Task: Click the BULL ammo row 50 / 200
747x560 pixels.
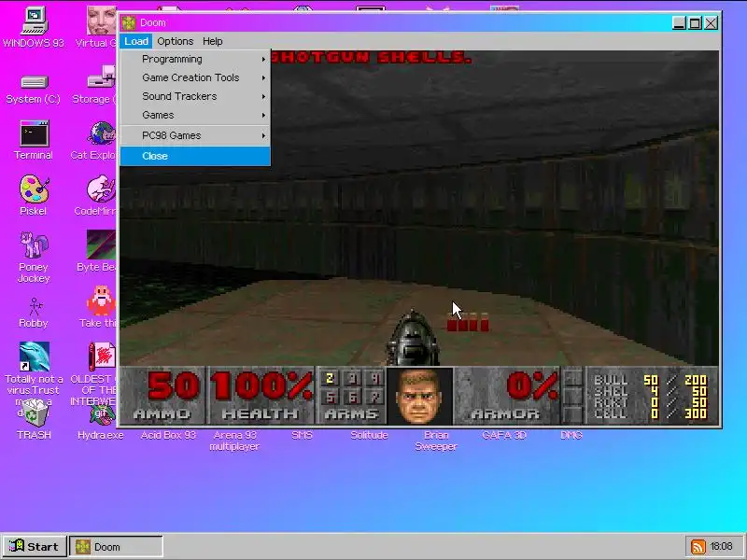Action: coord(650,380)
